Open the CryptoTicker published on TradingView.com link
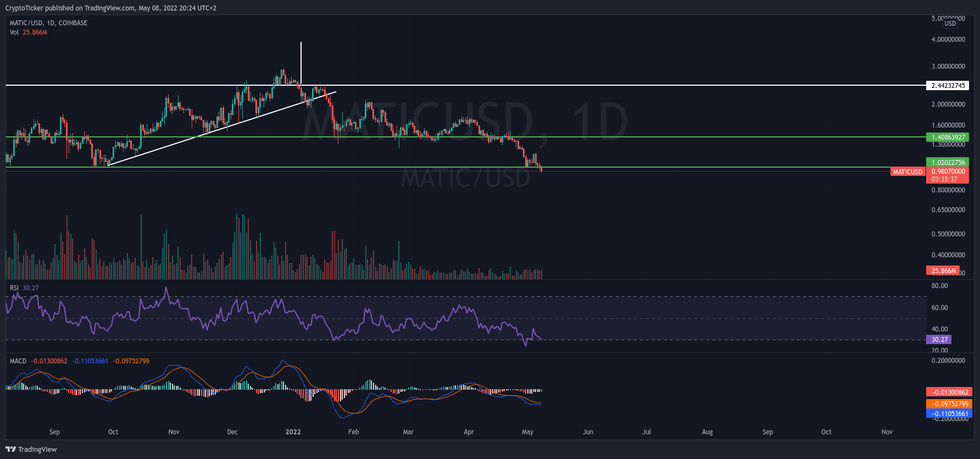Viewport: 980px width, 459px height. pos(110,8)
